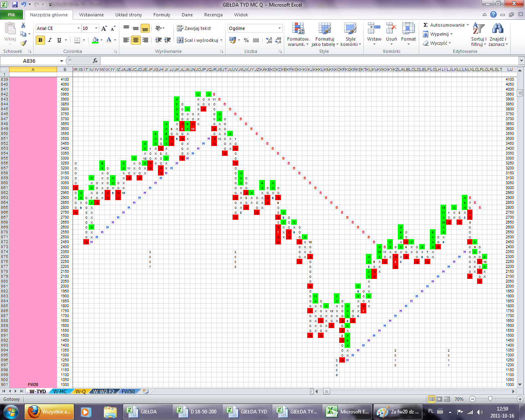Expand the Scal i wyśrodkuj dropdown arrow
The image size is (525, 420).
221,40
